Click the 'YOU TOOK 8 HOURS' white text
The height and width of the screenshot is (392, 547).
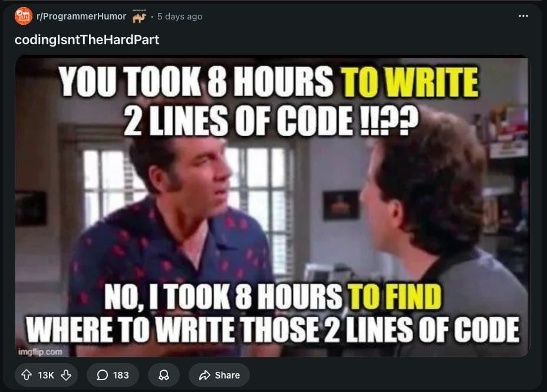coord(196,83)
